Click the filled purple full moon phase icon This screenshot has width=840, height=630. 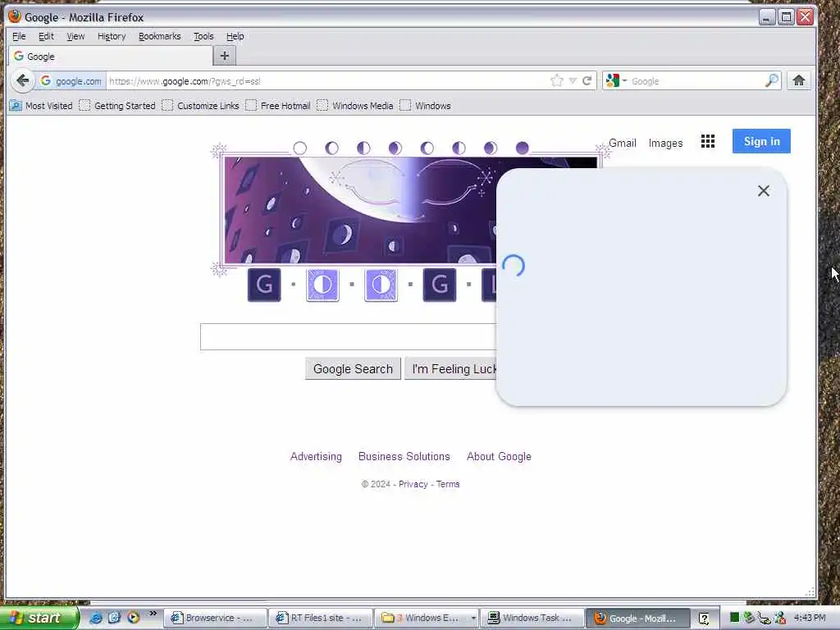tap(523, 148)
